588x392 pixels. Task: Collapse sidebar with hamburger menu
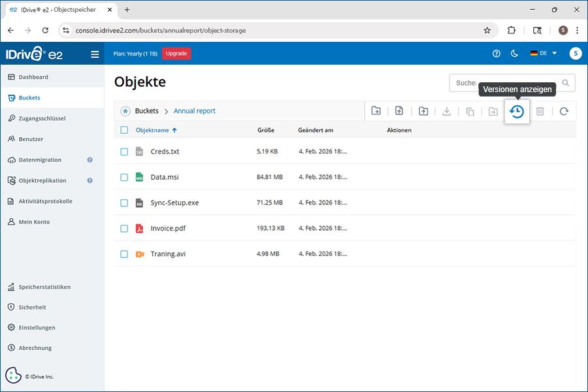point(95,54)
